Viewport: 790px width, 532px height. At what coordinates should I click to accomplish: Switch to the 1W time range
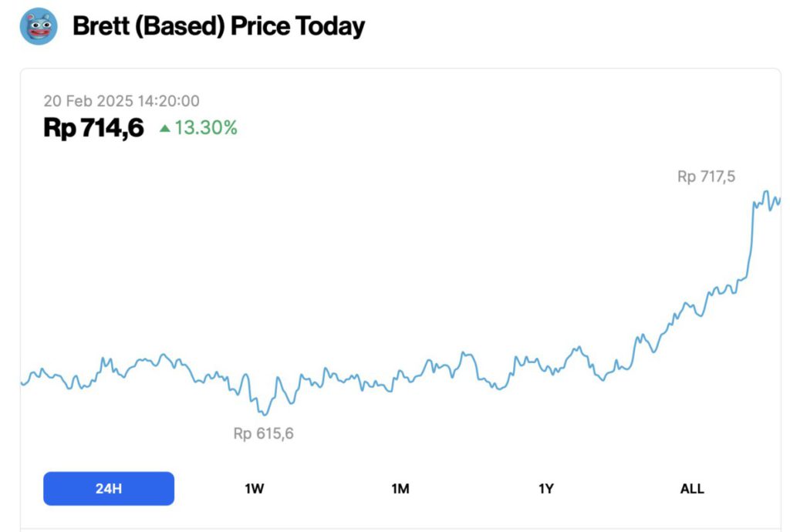[x=255, y=489]
